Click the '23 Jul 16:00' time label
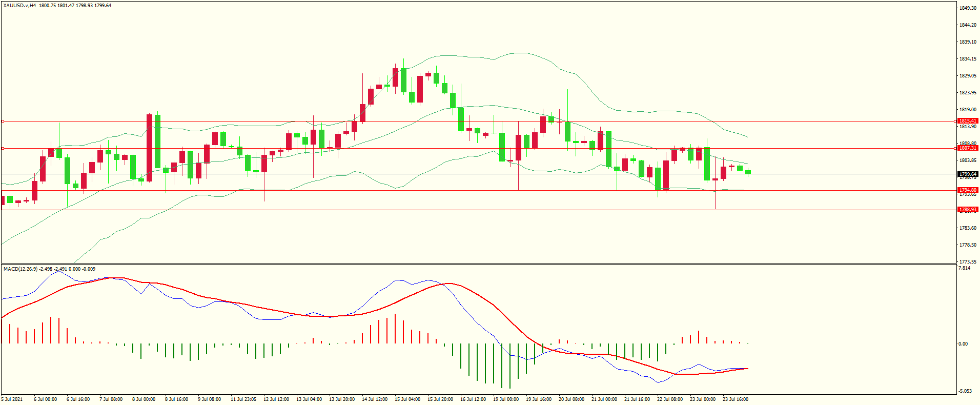 coord(735,399)
